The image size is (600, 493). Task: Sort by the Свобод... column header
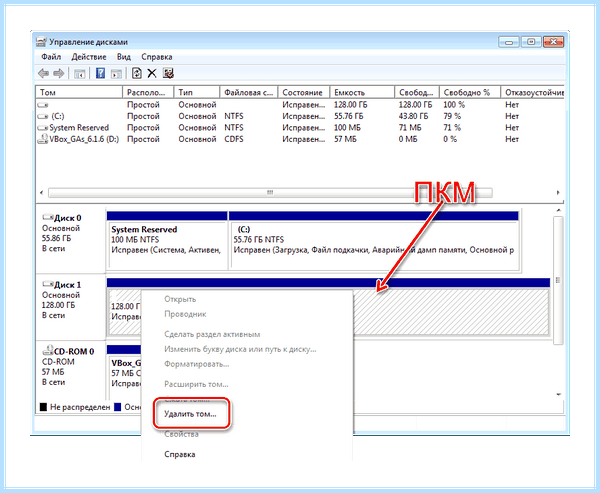pos(417,92)
